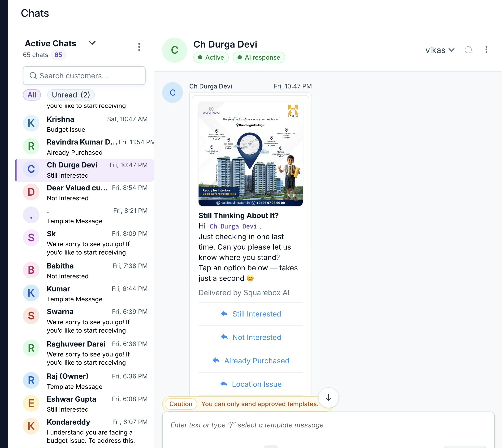This screenshot has height=448, width=502.
Task: Click the Active status badge
Action: click(x=211, y=57)
